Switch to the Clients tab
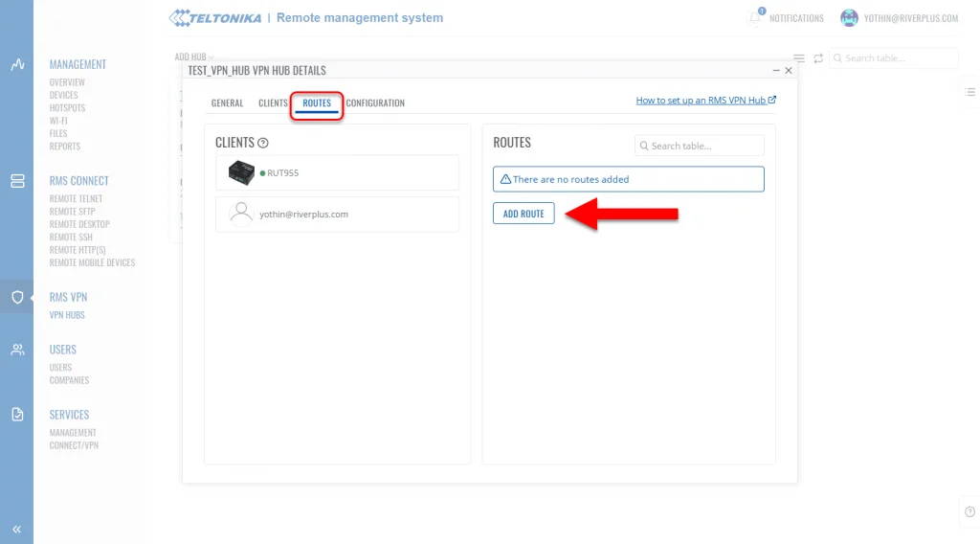The width and height of the screenshot is (980, 544). [x=273, y=103]
